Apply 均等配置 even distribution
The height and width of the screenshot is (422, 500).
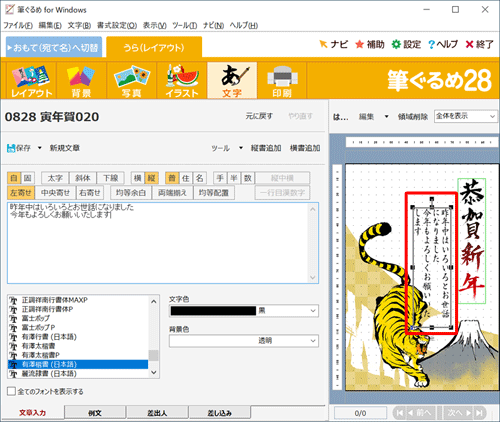click(x=214, y=193)
